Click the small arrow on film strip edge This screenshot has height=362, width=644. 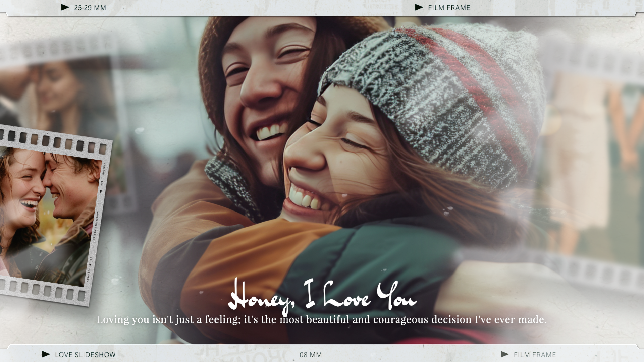101,191
